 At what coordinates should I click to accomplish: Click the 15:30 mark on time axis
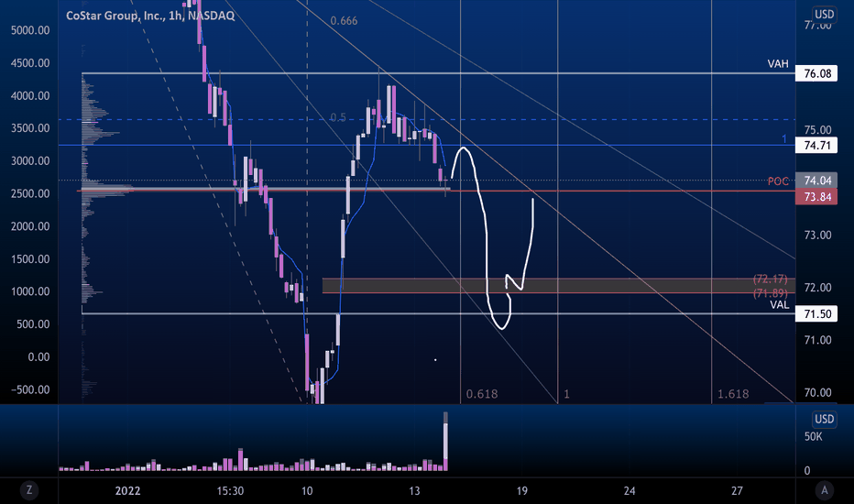230,491
